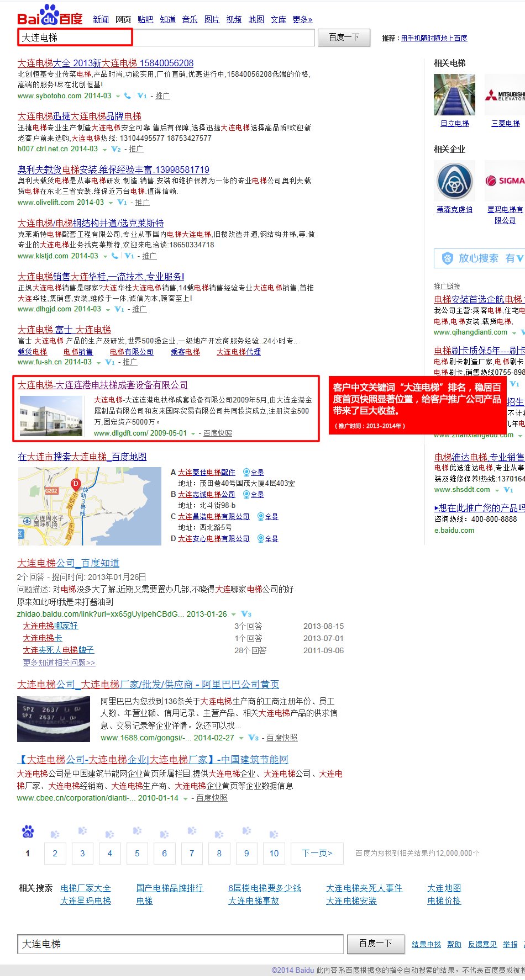Image resolution: width=525 pixels, height=980 pixels.
Task: Click the result count text 百度为您找到相关结果约12,000,000个
Action: pyautogui.click(x=417, y=854)
